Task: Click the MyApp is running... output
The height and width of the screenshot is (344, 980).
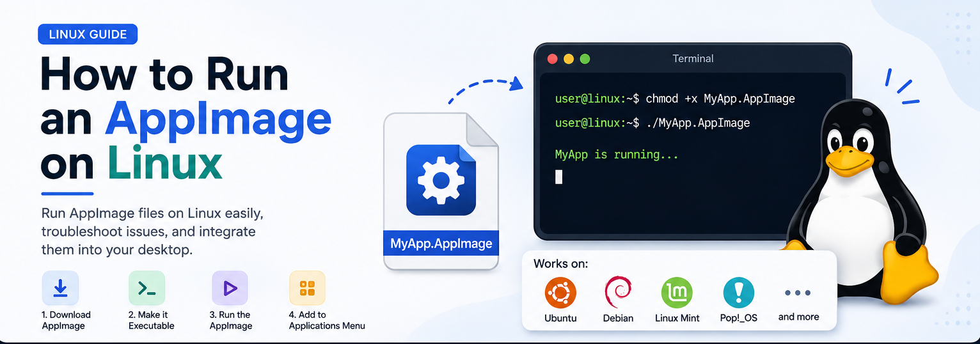Action: click(617, 155)
